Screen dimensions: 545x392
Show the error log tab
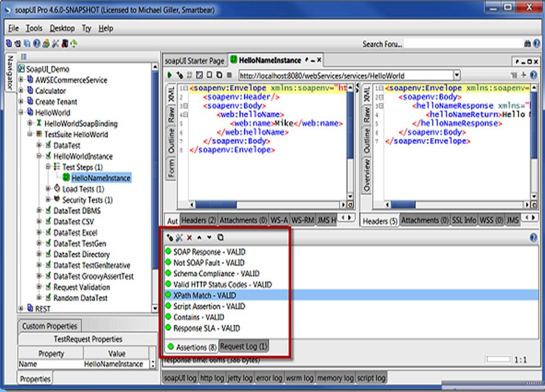[x=269, y=378]
